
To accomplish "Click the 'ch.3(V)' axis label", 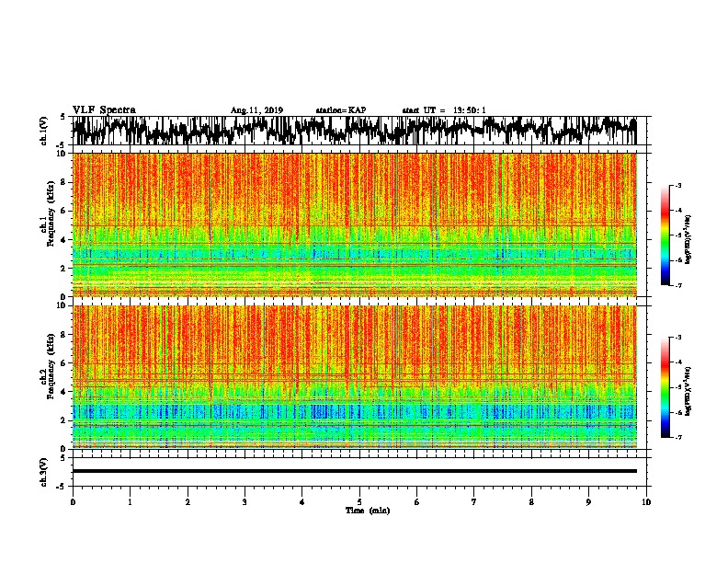I will point(43,472).
